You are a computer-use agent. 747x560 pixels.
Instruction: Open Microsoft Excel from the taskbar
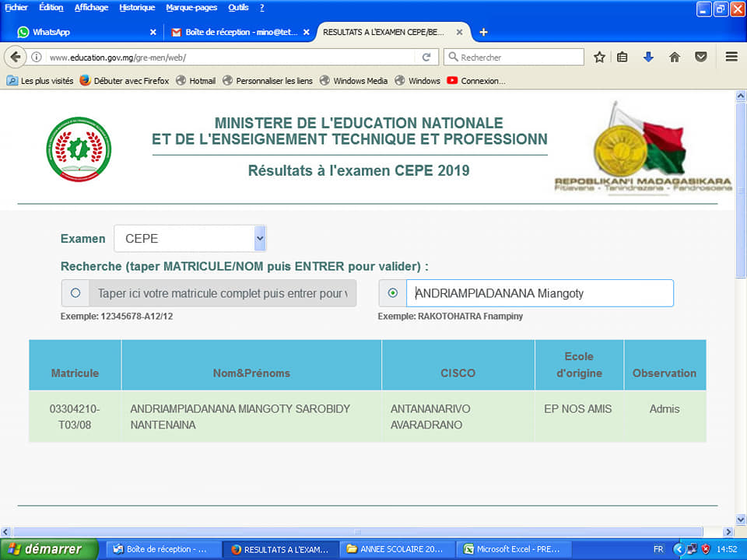pos(511,549)
